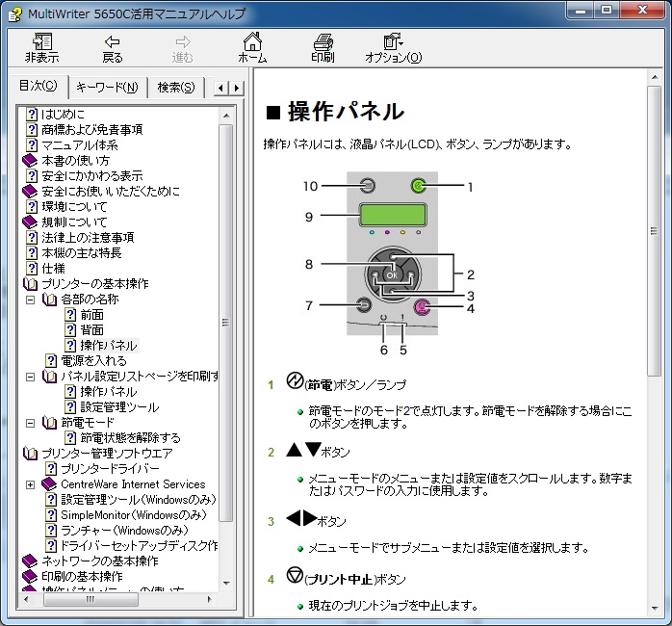Click the 本書の使い方 book icon
Viewport: 672px width, 626px height.
pos(30,161)
